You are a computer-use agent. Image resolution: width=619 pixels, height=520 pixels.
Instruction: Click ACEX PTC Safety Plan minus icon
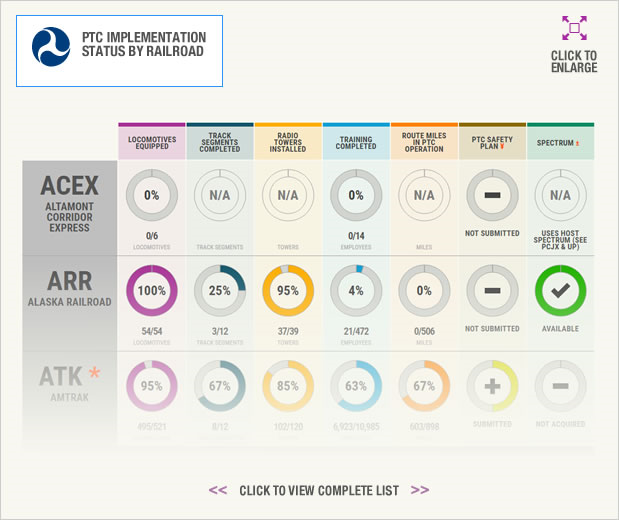[x=492, y=195]
